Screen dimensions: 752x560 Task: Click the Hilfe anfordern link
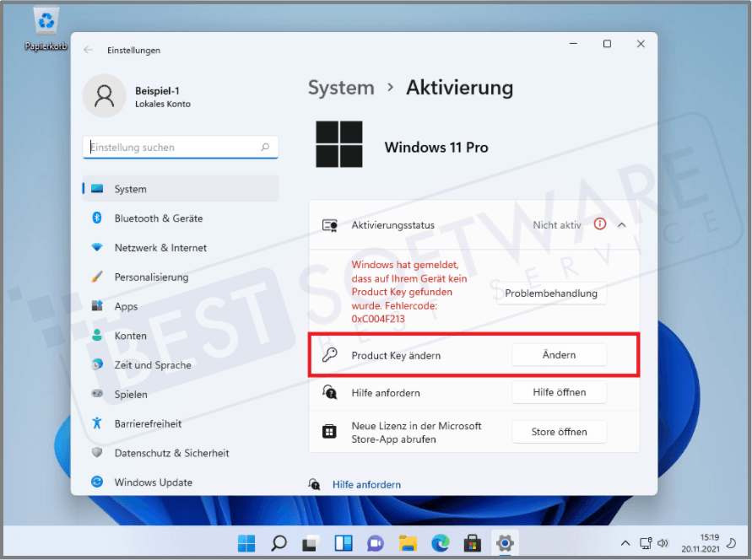point(366,484)
